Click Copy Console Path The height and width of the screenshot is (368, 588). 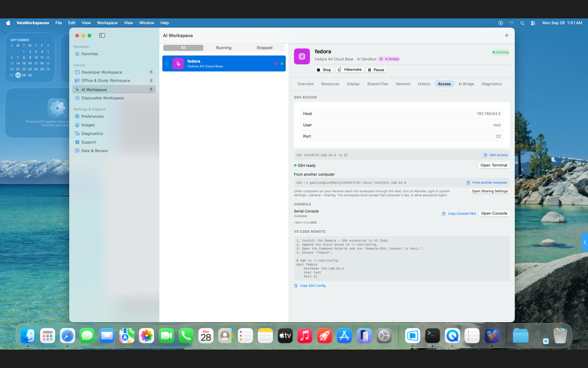tap(459, 213)
